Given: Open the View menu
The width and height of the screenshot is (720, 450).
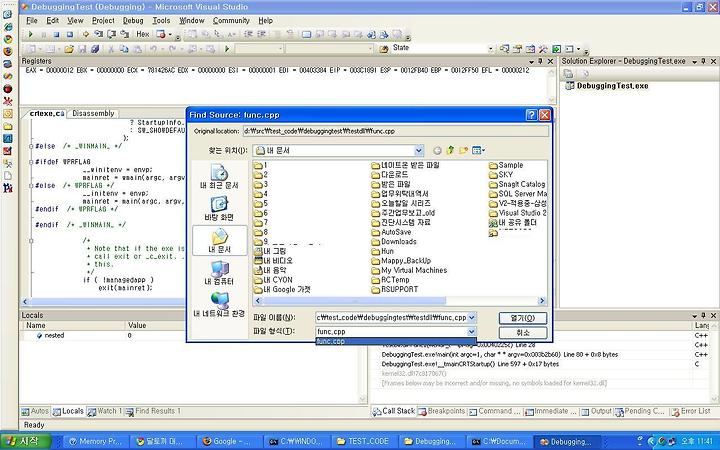Looking at the screenshot, I should (x=75, y=21).
